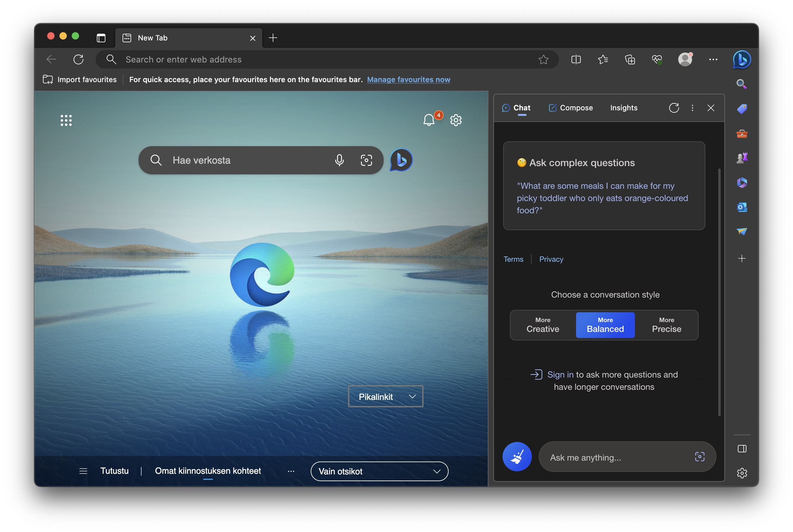Start visual search in Hae verkosta box
Screen dimensions: 793x532
[x=366, y=160]
